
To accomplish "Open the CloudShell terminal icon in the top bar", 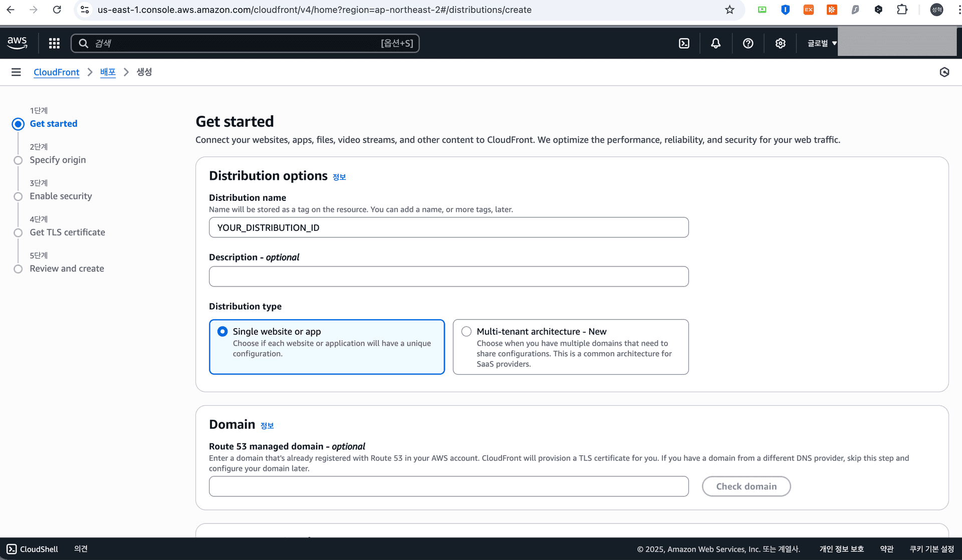I will [684, 44].
